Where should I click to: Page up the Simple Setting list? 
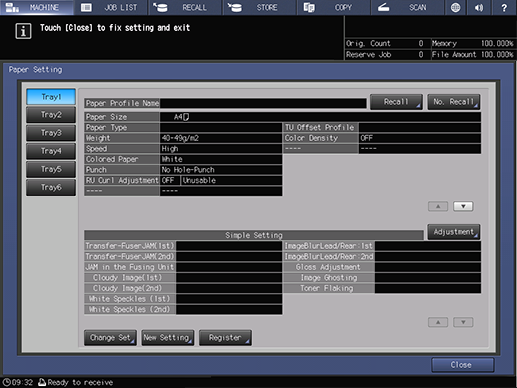coord(438,322)
